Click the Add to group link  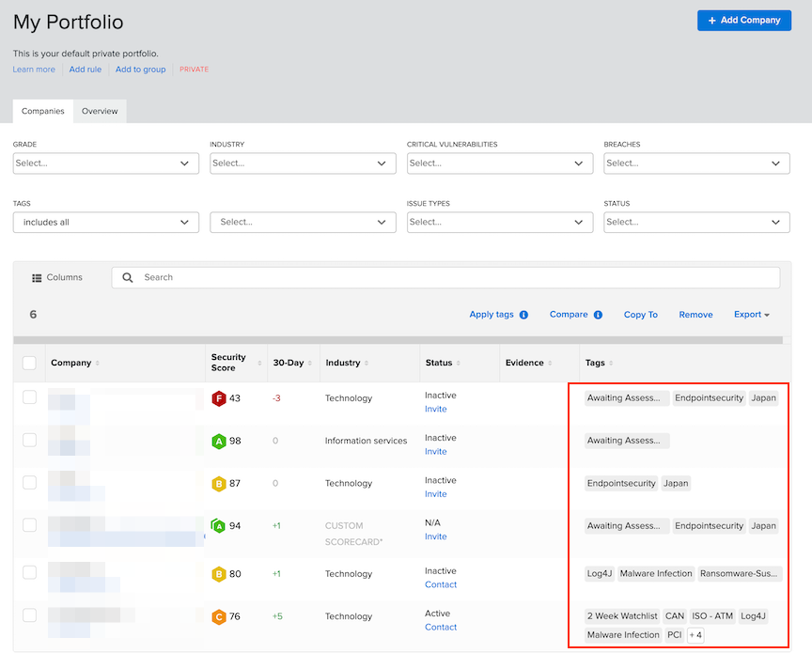[140, 70]
